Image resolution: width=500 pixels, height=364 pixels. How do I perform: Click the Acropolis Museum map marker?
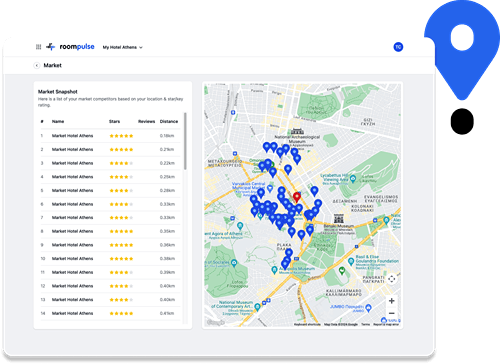point(274,270)
